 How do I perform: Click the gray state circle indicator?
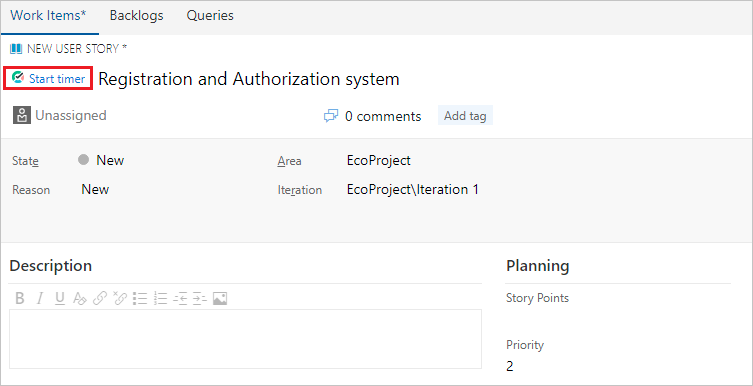[x=84, y=160]
